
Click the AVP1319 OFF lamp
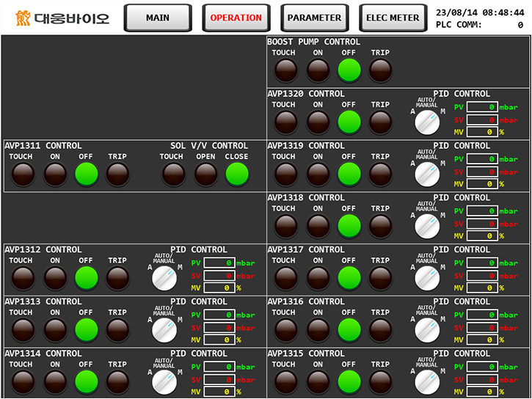click(x=349, y=175)
